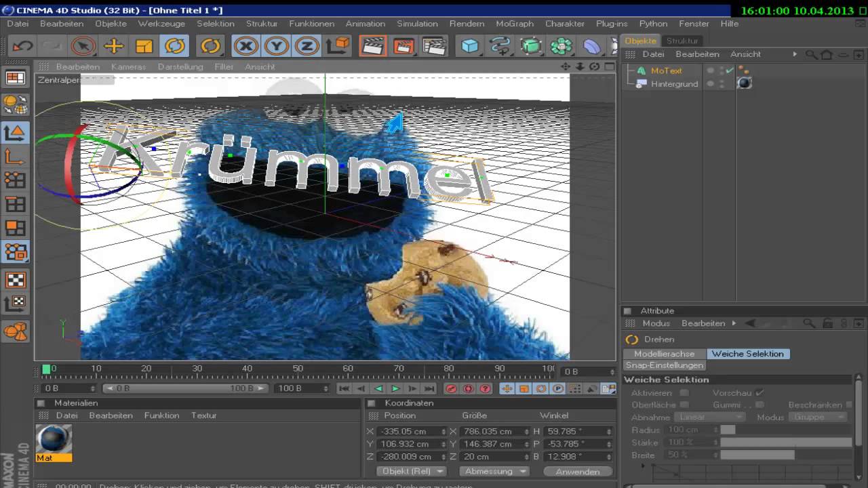Click Winkel H value field
Screen dimensions: 868x488
click(x=577, y=431)
